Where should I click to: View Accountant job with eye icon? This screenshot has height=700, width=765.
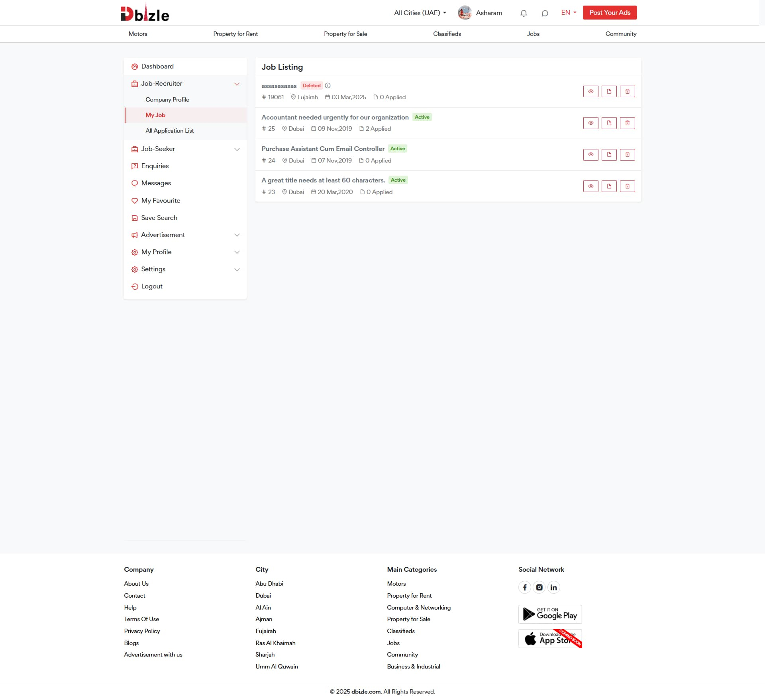[590, 123]
